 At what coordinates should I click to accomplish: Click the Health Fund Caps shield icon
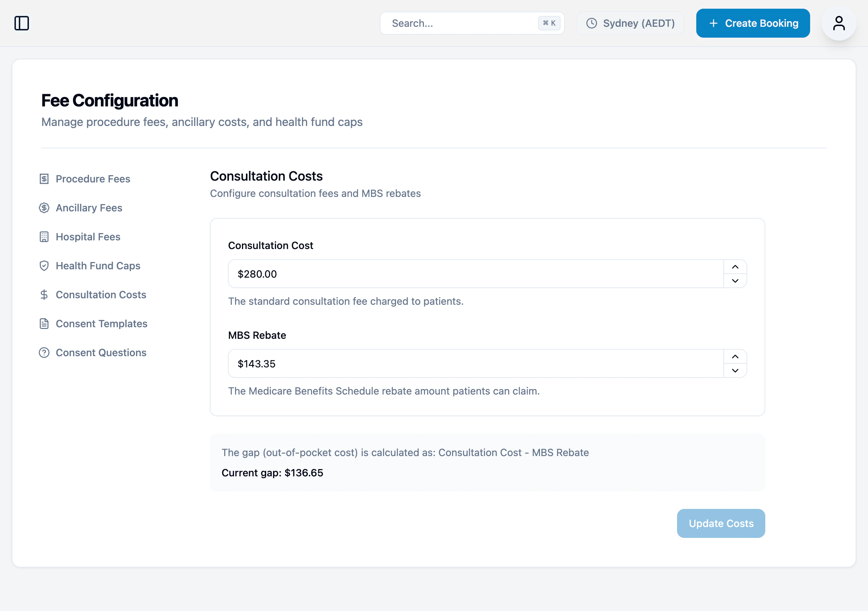pyautogui.click(x=44, y=266)
